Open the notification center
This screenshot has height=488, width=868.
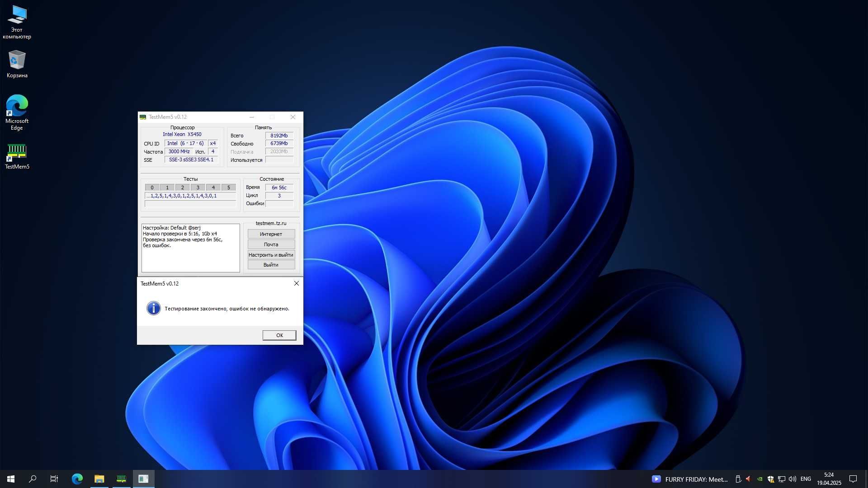tap(853, 479)
